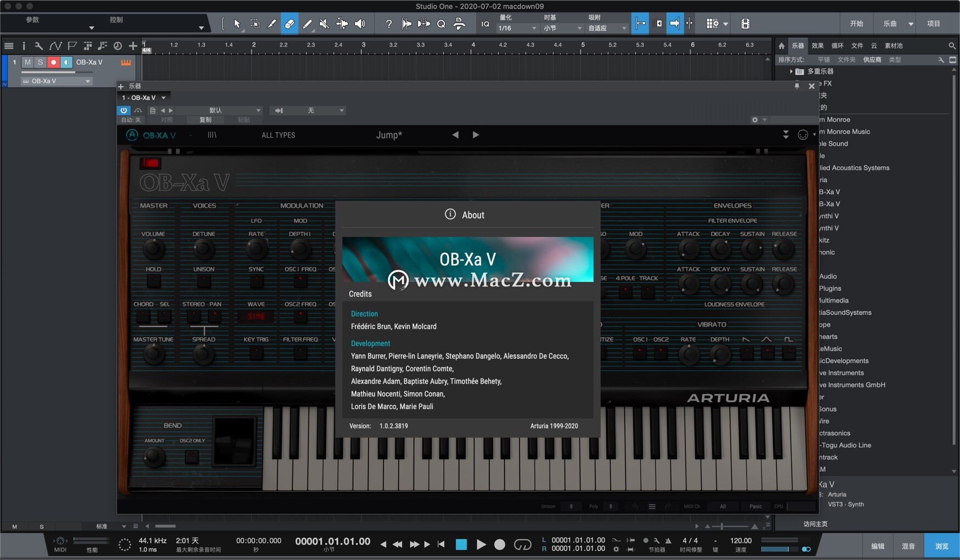
Task: Click the IQ input quantize icon
Action: (485, 24)
